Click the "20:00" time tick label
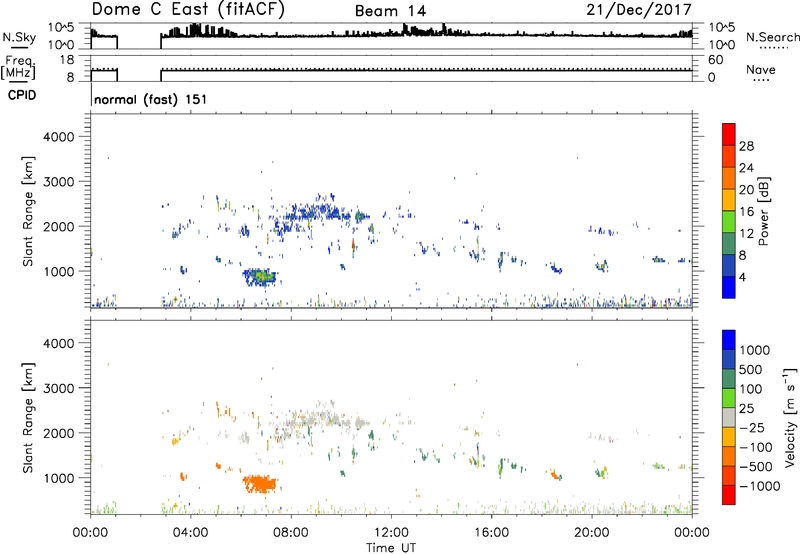Viewport: 800px width, 554px height. [591, 533]
